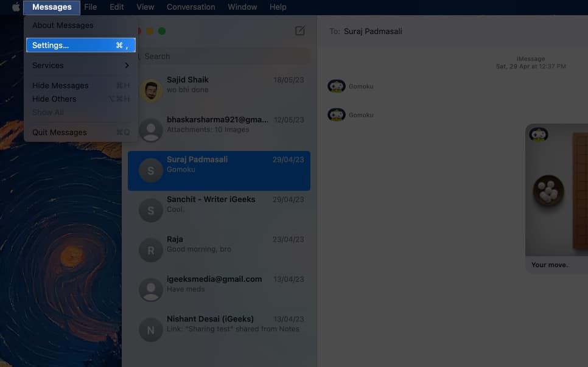Viewport: 588px width, 367px height.
Task: Open the File menu
Action: pyautogui.click(x=90, y=7)
